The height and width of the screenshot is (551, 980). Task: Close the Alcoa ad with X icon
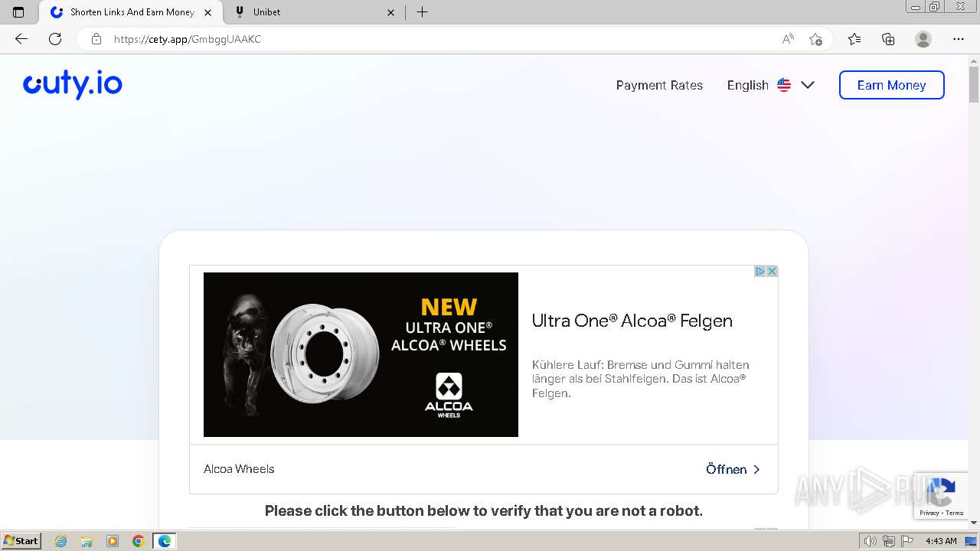click(772, 272)
